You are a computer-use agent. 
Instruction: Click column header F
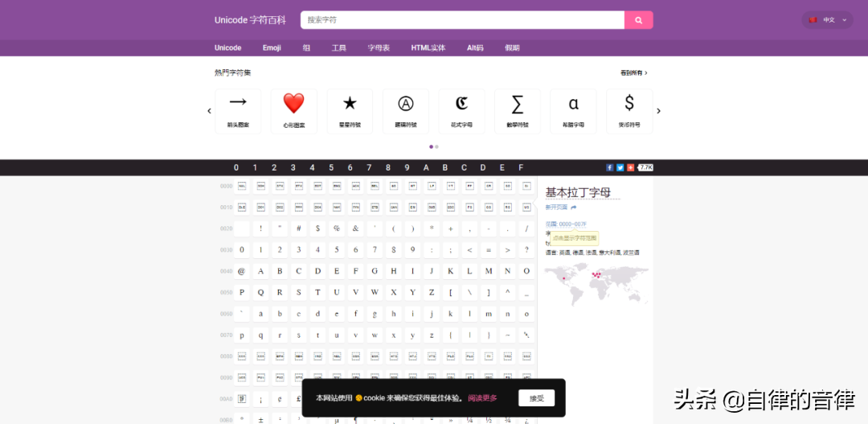point(521,167)
